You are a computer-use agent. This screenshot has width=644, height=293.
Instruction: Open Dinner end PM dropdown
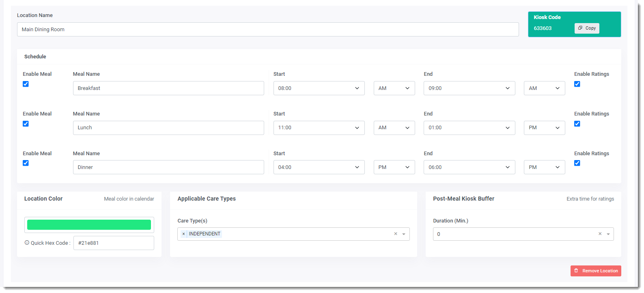tap(544, 167)
